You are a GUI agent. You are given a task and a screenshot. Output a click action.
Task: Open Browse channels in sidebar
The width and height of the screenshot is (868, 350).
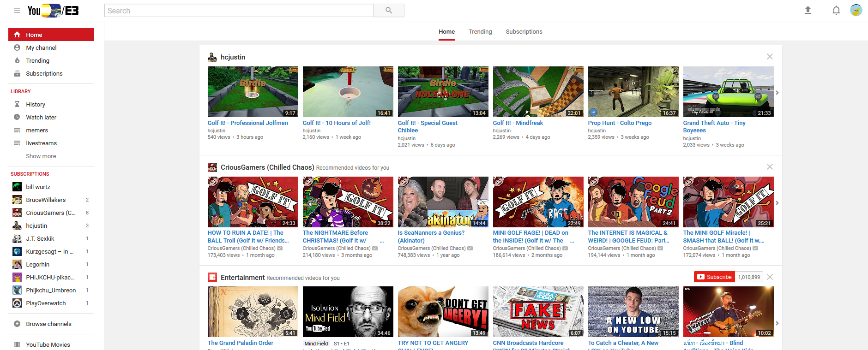pos(51,324)
